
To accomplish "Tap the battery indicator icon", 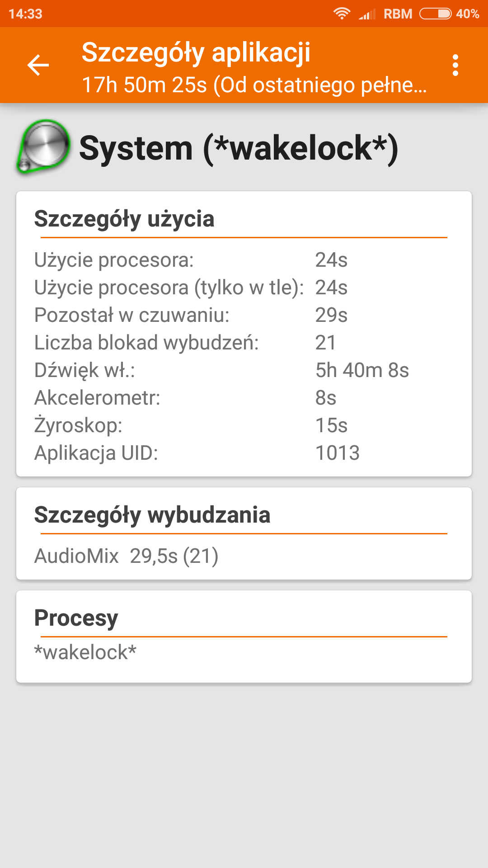I will (x=435, y=14).
